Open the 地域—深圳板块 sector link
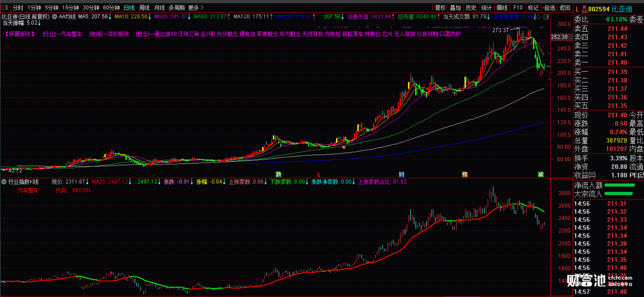The height and width of the screenshot is (297, 644). (109, 34)
